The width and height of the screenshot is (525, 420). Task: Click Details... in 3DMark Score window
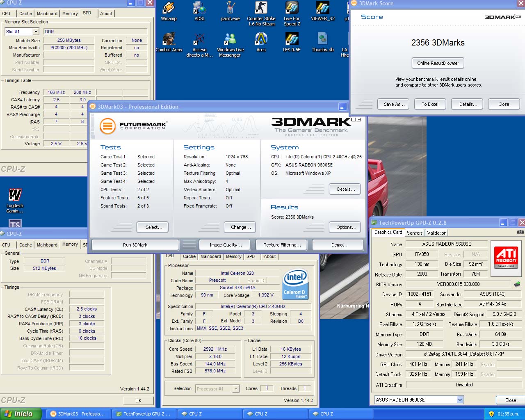468,104
